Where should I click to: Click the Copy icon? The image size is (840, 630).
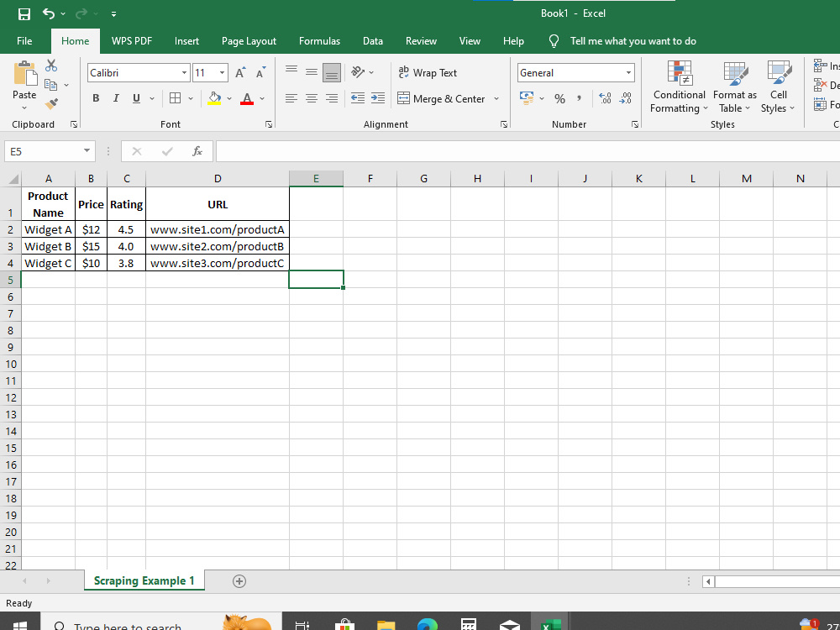coord(51,85)
